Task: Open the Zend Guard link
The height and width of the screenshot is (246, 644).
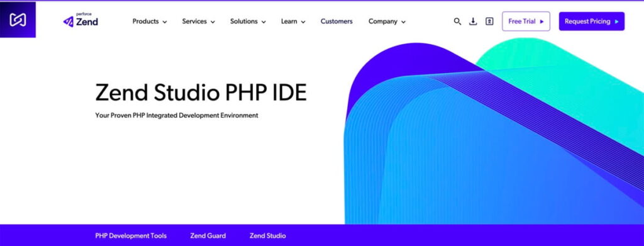Action: click(x=208, y=236)
